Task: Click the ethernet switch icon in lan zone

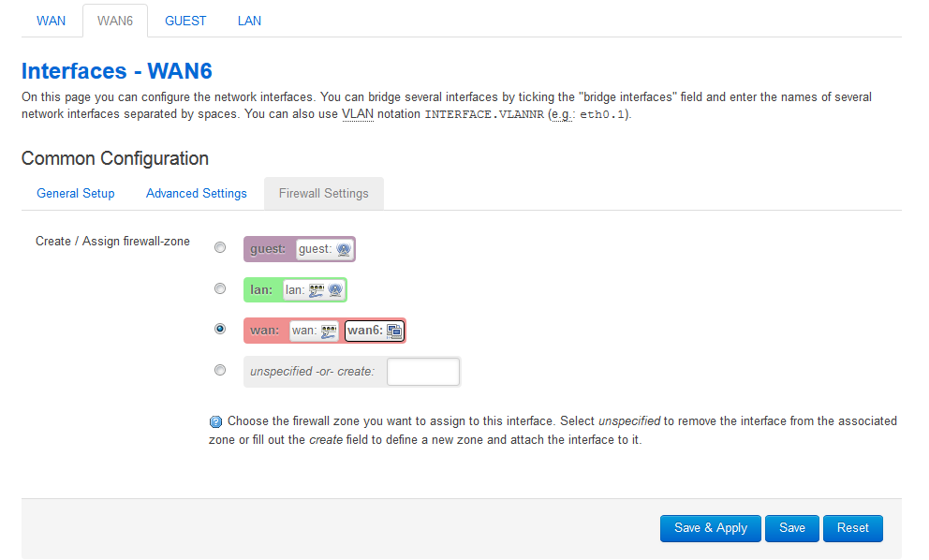Action: click(317, 290)
